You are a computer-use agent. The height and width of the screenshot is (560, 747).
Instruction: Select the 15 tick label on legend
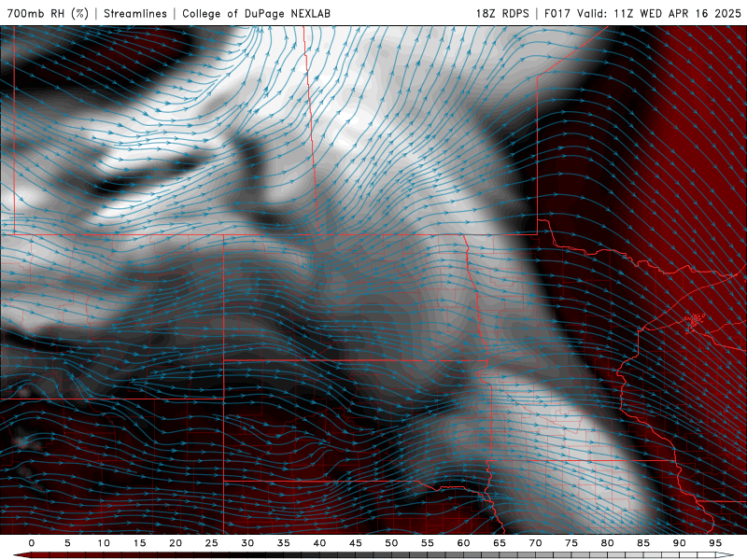click(139, 543)
